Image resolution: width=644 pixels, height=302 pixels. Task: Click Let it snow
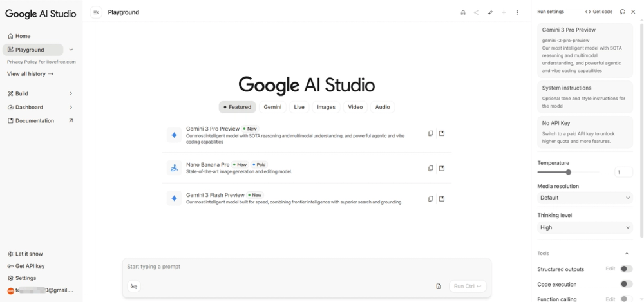pyautogui.click(x=26, y=254)
